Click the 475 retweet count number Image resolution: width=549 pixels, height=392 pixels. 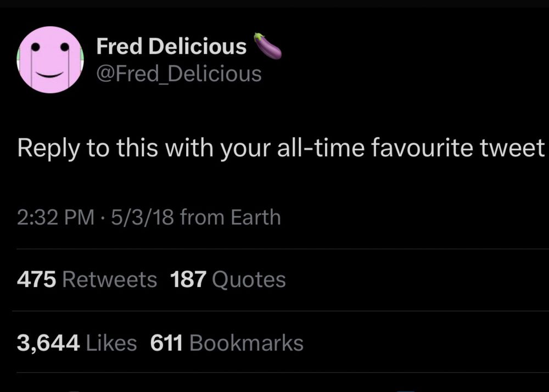[x=36, y=280]
